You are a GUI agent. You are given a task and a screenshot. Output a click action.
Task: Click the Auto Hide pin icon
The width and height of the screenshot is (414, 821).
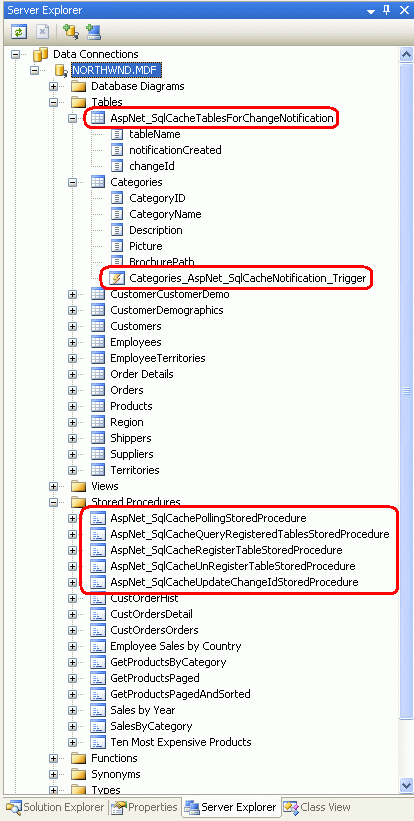[388, 10]
